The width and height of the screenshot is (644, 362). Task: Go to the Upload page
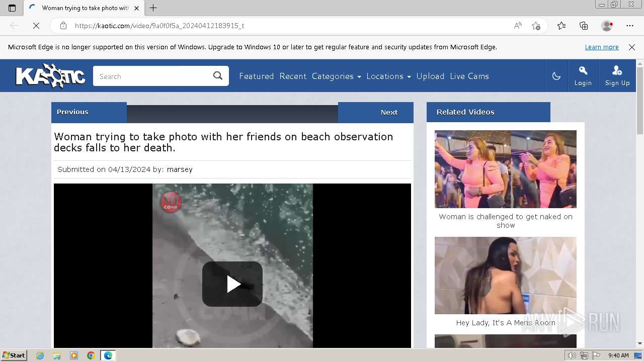point(430,76)
